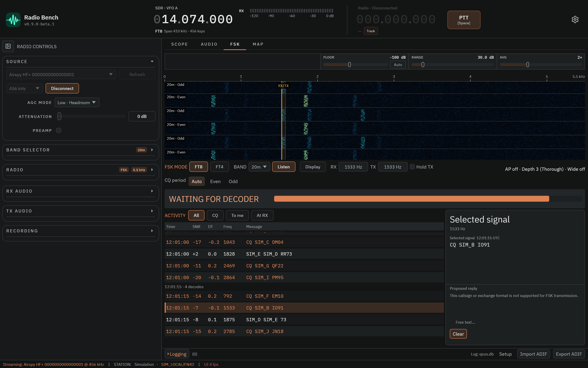
Task: Adjust the FLOOR slider handle
Action: tap(349, 65)
